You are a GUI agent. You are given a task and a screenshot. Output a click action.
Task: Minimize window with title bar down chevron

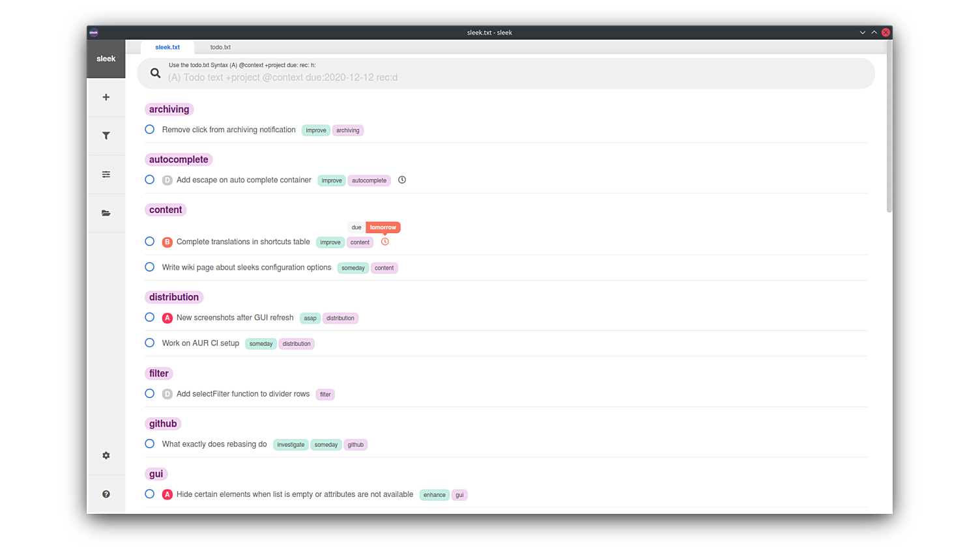[x=863, y=33]
